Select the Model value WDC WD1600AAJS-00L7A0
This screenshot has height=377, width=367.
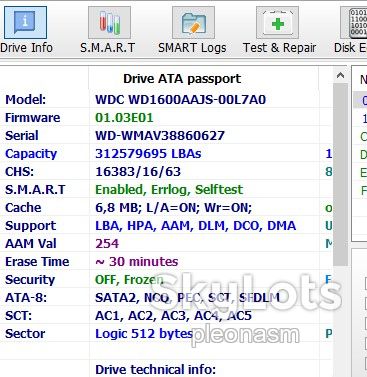pyautogui.click(x=180, y=100)
